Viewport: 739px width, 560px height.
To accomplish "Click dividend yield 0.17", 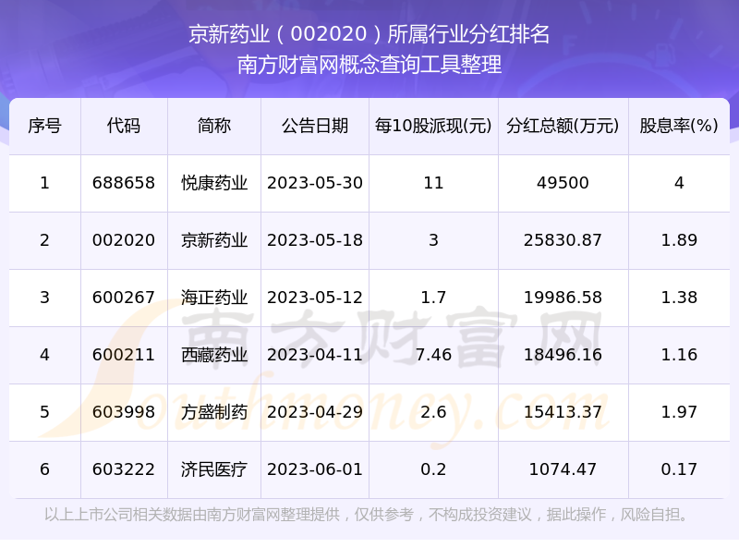I will click(679, 469).
